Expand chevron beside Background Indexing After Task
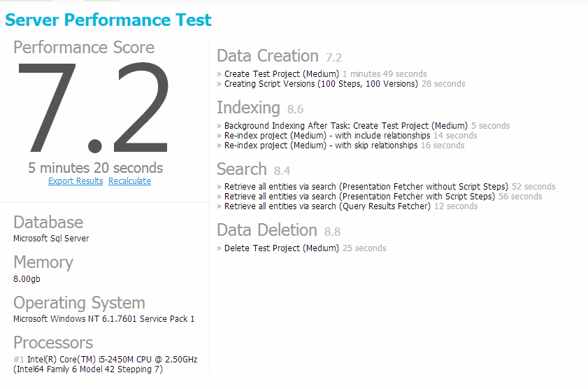588x389 pixels. click(x=219, y=126)
